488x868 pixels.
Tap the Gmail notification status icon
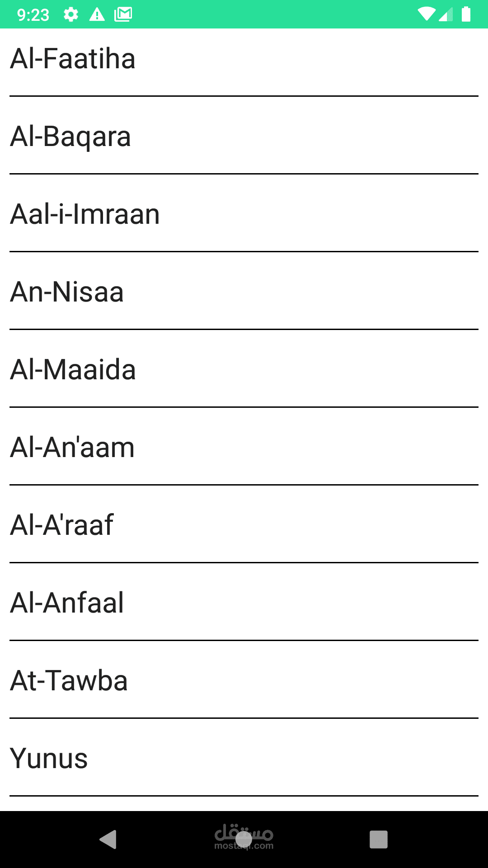[x=123, y=14]
